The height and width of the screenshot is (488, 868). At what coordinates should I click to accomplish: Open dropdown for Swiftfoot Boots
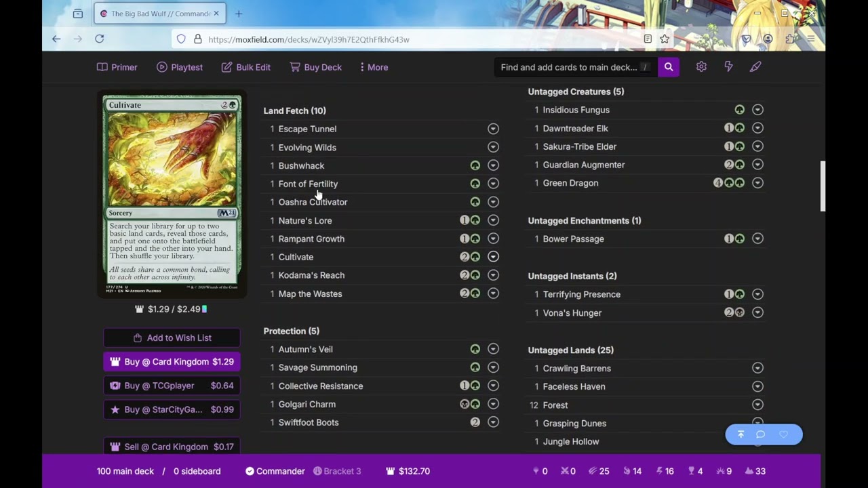pos(493,422)
